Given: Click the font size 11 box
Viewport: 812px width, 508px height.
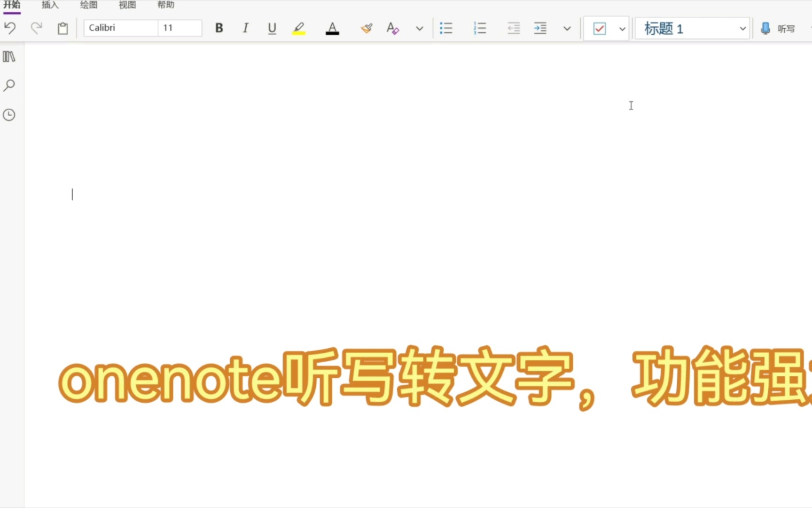Looking at the screenshot, I should [x=180, y=28].
